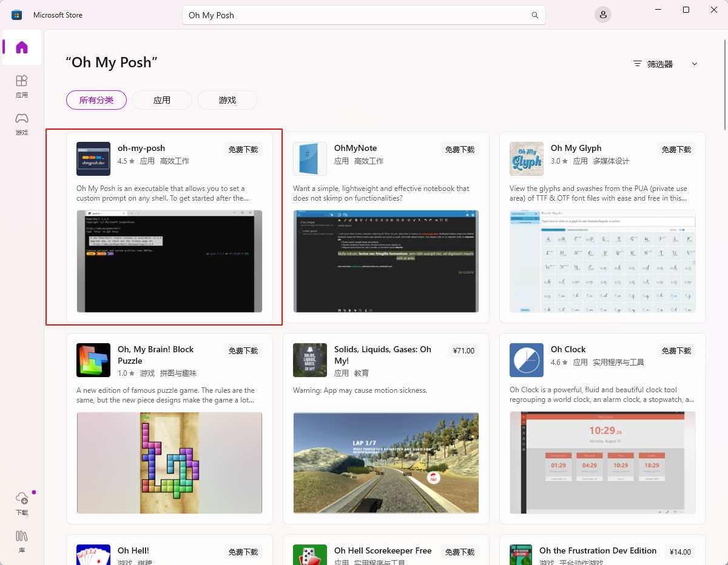Open the OhMyNote editor screenshot

pos(386,261)
